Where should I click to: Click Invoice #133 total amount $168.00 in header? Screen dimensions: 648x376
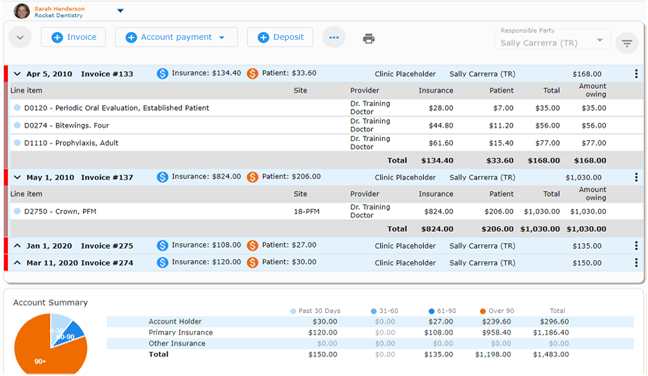click(587, 74)
